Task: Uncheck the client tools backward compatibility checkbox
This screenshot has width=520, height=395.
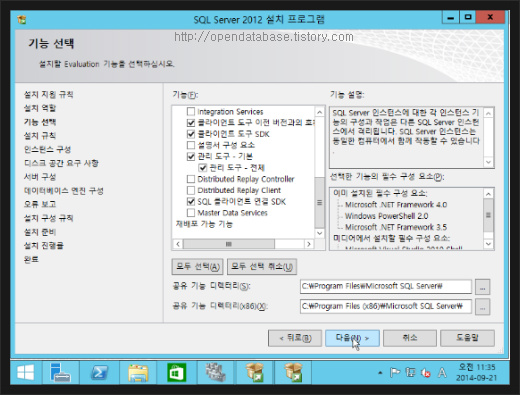Action: [191, 123]
